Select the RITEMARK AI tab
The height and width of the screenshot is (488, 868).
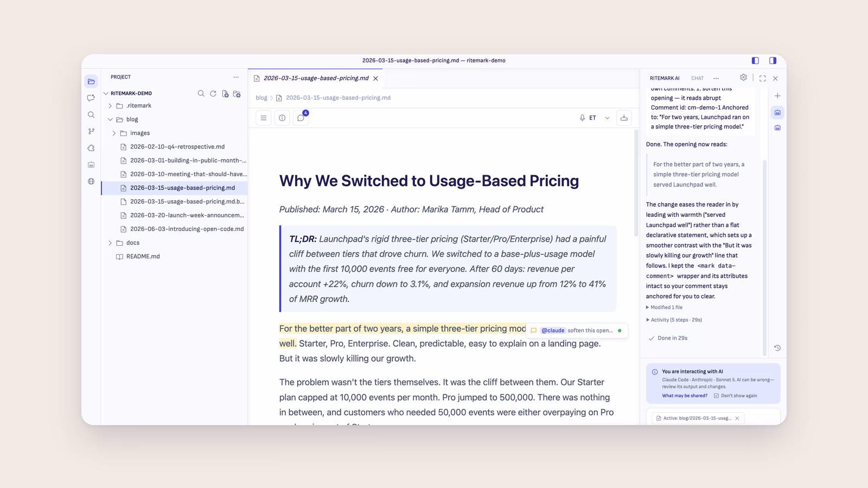point(665,78)
